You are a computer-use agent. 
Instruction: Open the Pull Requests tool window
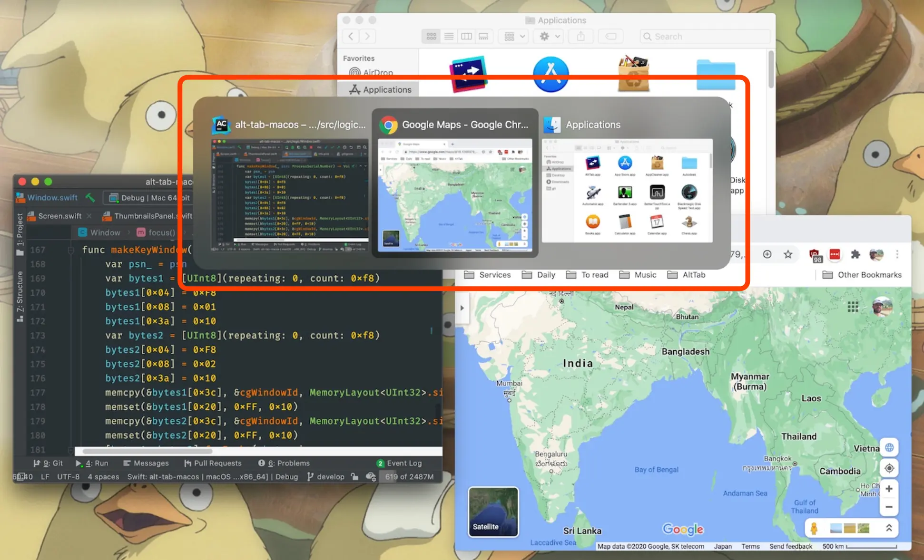pos(213,463)
